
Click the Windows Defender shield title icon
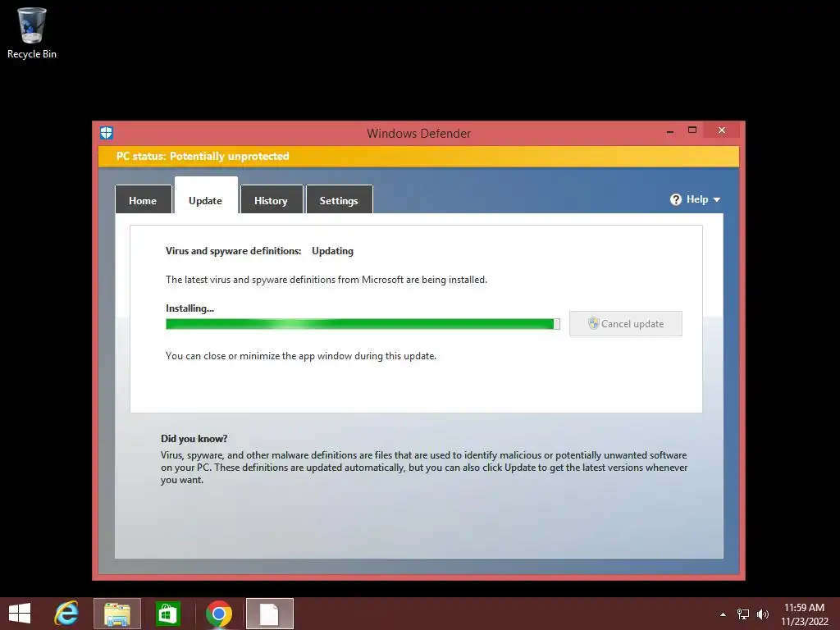click(107, 132)
